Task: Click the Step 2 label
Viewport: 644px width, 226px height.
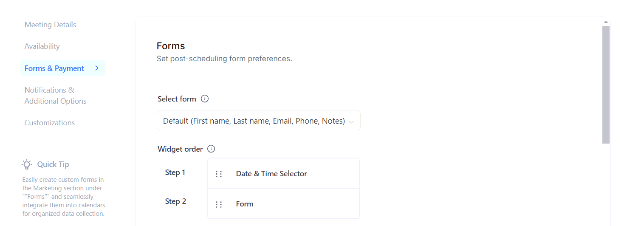Action: coord(175,201)
